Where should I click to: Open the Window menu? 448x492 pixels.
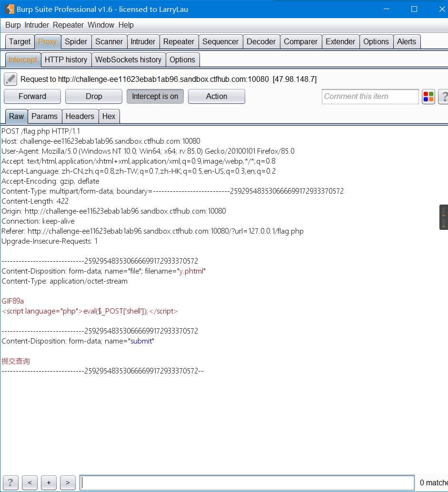tap(101, 25)
